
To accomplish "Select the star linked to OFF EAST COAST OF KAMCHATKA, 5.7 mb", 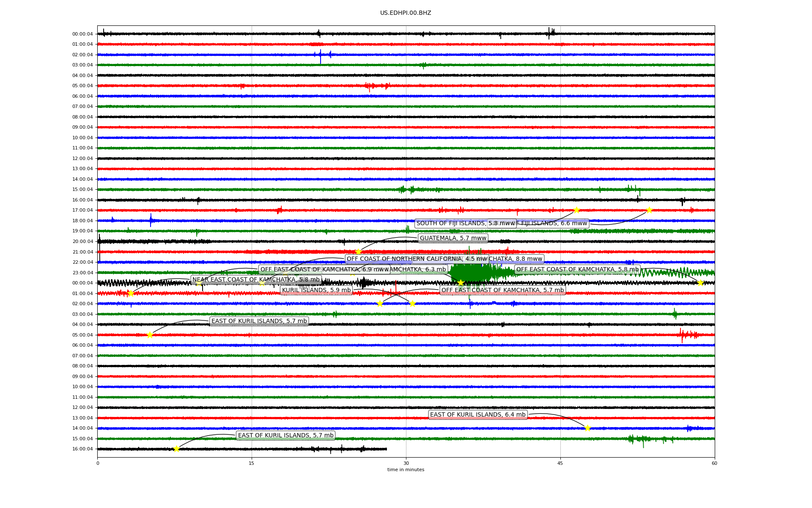I will [380, 304].
